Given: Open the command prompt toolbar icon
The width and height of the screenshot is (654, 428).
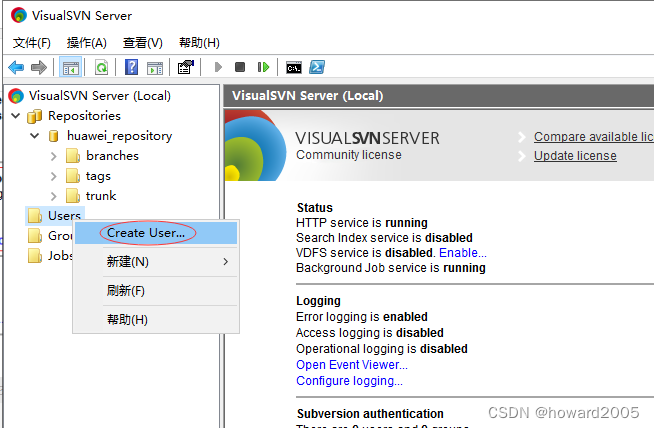Looking at the screenshot, I should (294, 67).
